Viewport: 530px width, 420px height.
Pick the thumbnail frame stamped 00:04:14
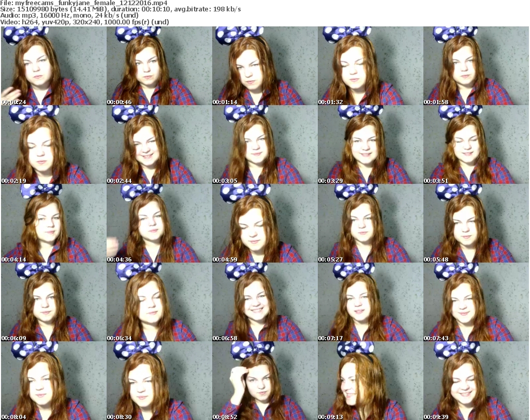[x=53, y=224]
